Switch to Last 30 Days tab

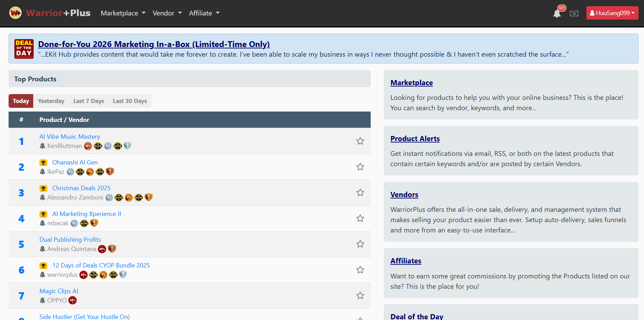point(130,101)
